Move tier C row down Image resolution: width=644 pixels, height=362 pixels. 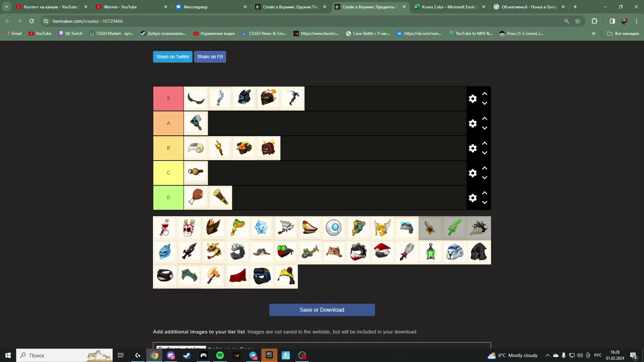point(485,177)
